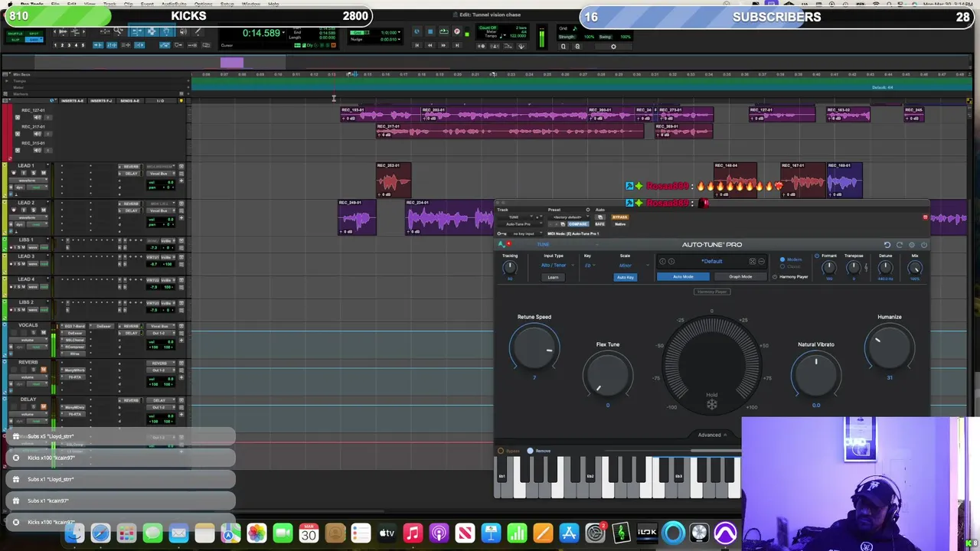The width and height of the screenshot is (980, 551).
Task: Select the Scrubber speaker tool
Action: [x=184, y=31]
